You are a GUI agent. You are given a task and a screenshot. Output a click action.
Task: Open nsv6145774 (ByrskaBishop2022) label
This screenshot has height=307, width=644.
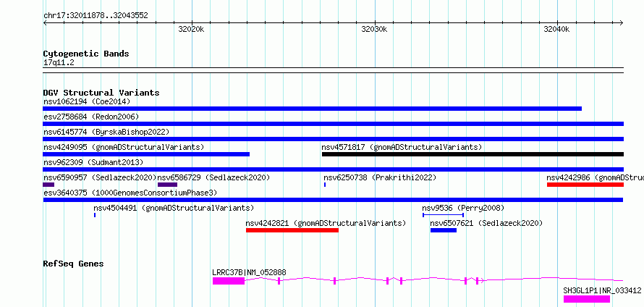[x=106, y=132]
